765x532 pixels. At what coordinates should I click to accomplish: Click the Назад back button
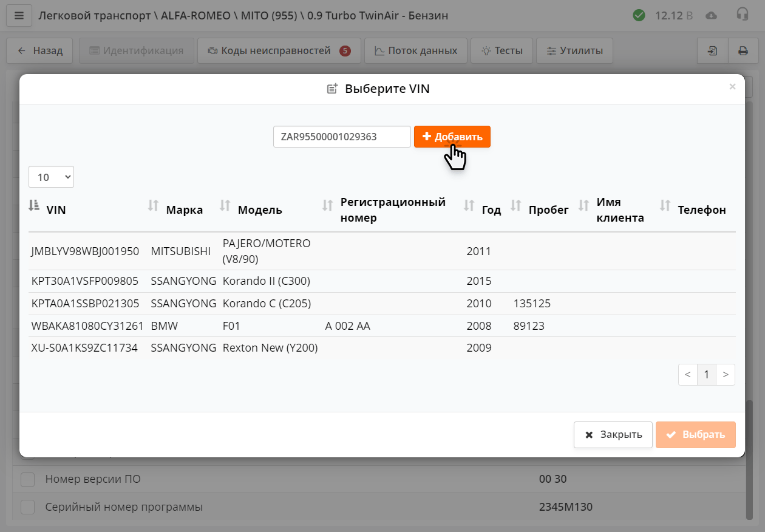click(x=39, y=50)
